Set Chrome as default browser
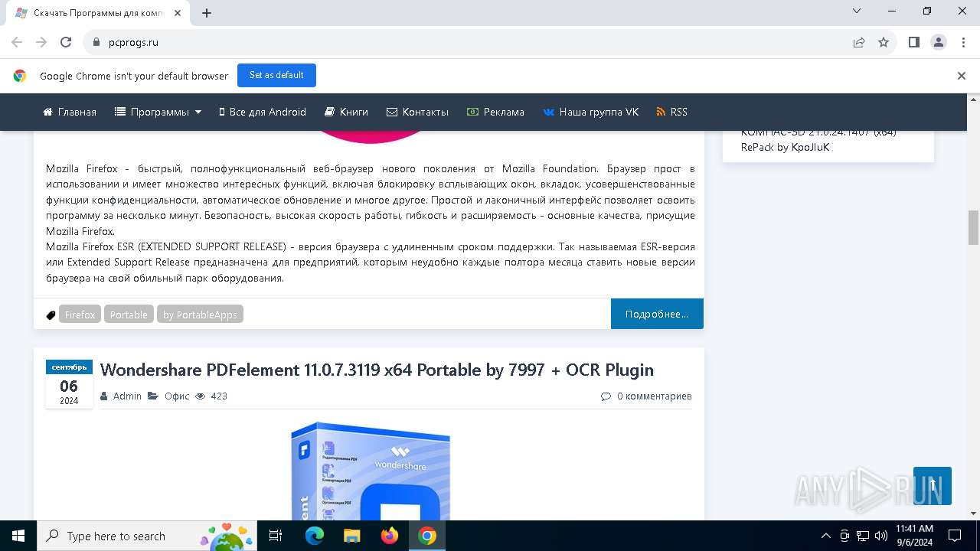The width and height of the screenshot is (980, 551). [x=276, y=75]
